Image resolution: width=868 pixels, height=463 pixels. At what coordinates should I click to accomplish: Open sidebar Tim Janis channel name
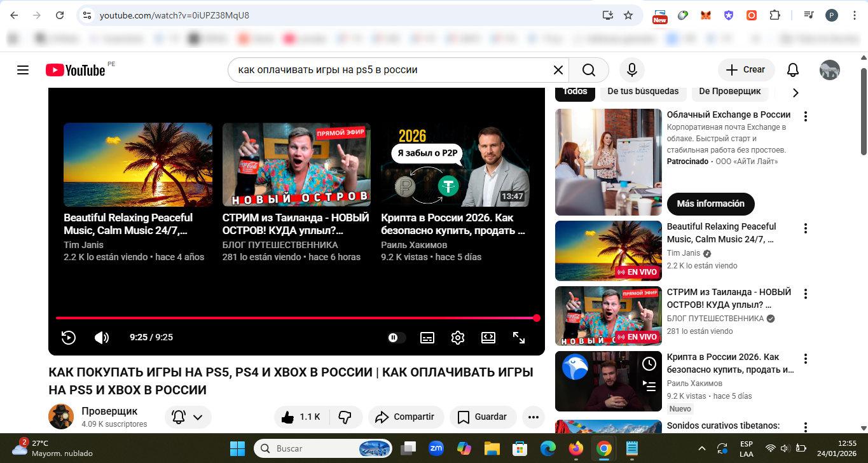(683, 253)
